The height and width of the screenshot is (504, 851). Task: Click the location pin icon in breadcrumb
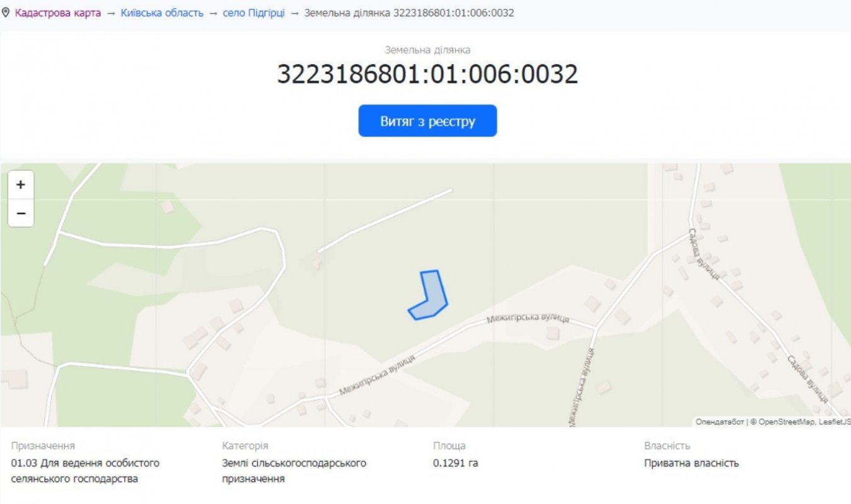point(6,13)
